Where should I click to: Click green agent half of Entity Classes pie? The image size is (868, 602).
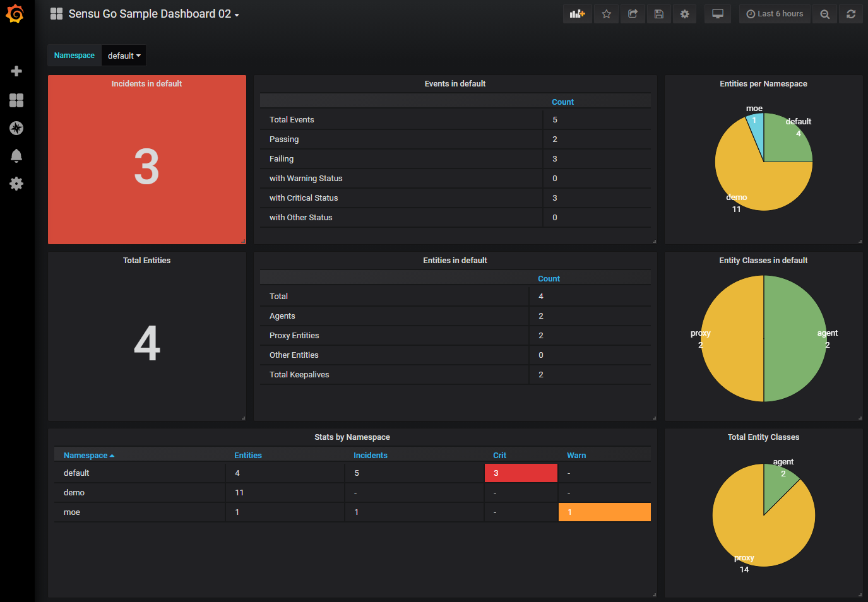point(795,339)
